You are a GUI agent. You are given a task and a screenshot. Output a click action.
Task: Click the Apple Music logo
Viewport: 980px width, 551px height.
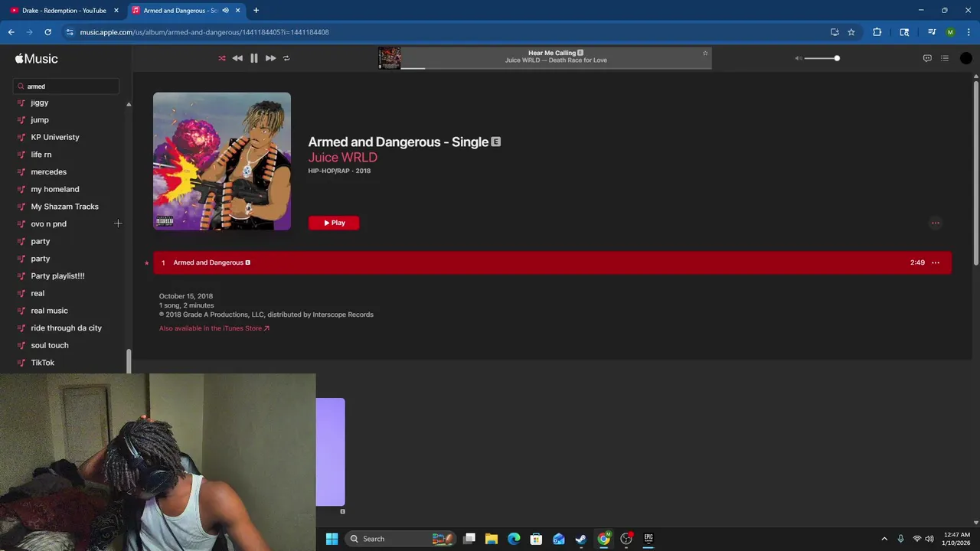click(36, 59)
